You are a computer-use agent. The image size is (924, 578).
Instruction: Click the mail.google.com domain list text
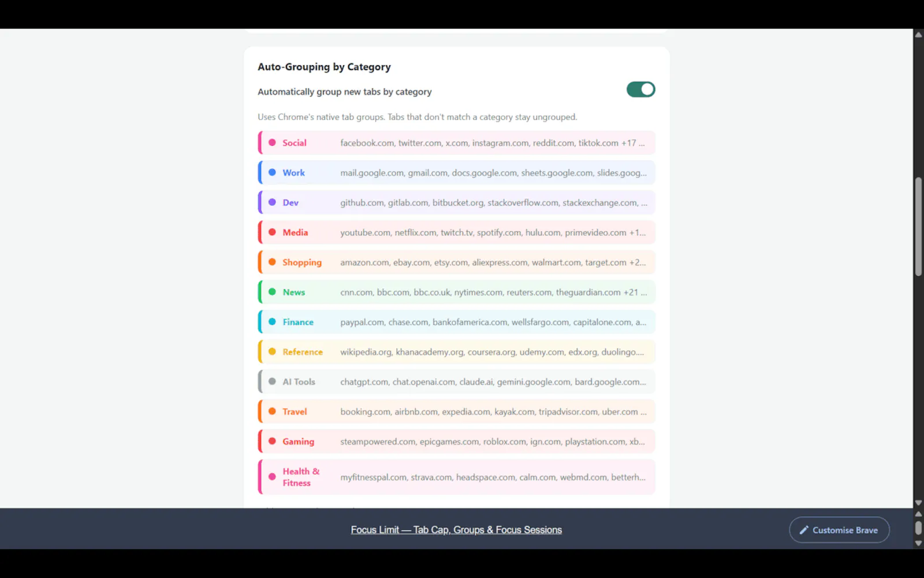coord(494,173)
